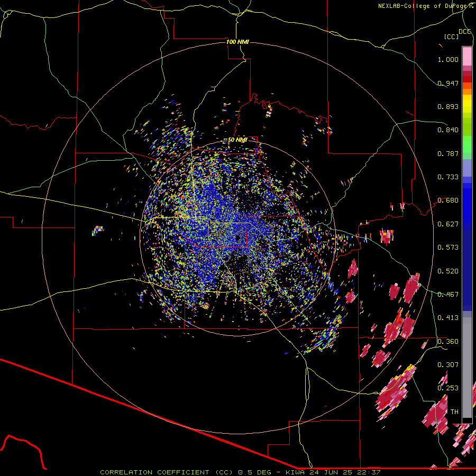Click the 0.360 scale value
The height and width of the screenshot is (476, 476).
click(x=448, y=342)
